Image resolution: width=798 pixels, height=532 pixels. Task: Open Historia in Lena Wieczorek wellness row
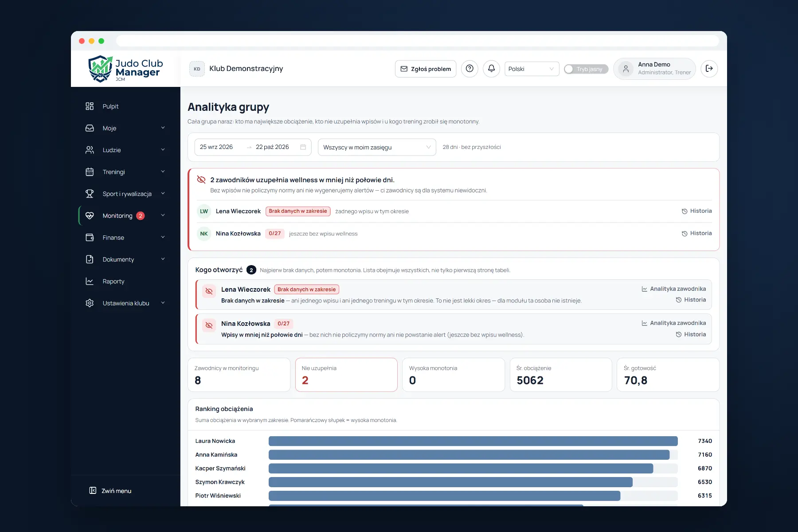[696, 211]
